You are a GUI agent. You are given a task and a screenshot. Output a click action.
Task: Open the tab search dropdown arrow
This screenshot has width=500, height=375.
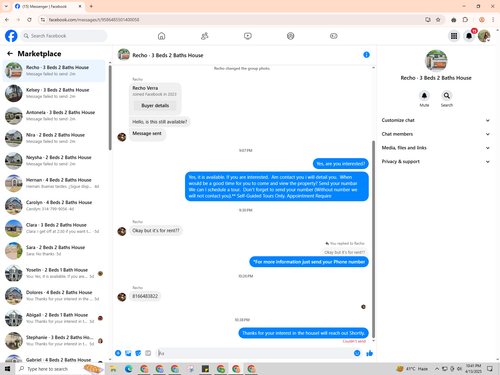pos(6,6)
